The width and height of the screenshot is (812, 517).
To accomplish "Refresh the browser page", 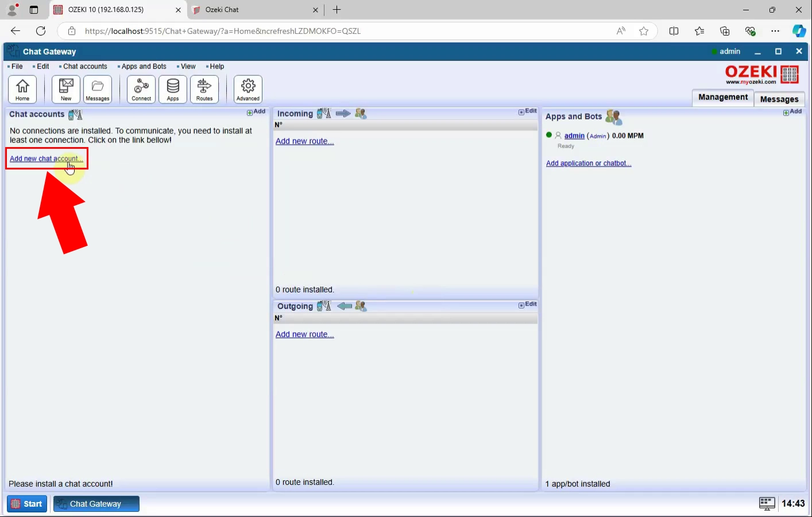I will click(41, 31).
